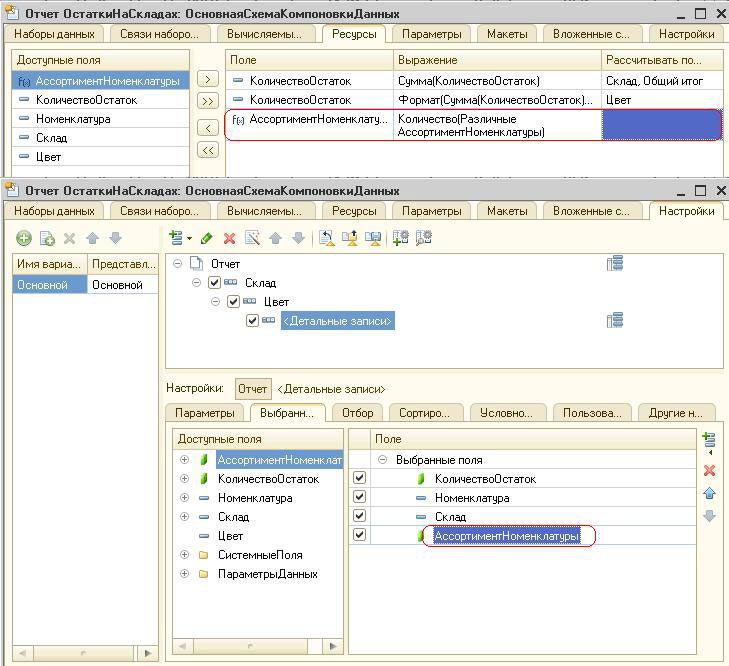Click the add field icon above the red delete icon
This screenshot has height=666, width=729.
tap(710, 440)
